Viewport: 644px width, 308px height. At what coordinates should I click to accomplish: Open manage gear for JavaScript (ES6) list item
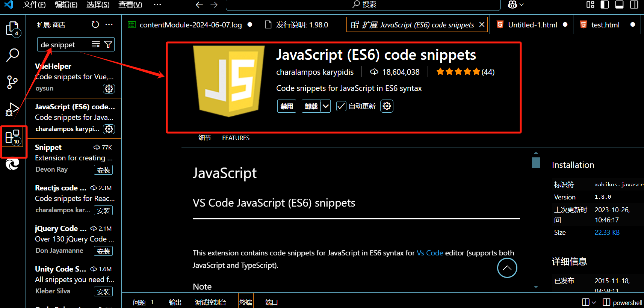pyautogui.click(x=109, y=129)
